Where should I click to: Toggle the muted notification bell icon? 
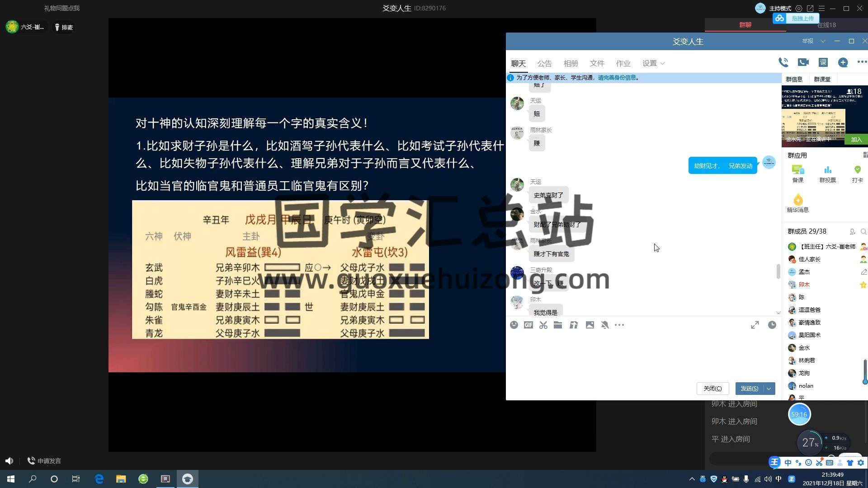[x=605, y=325]
